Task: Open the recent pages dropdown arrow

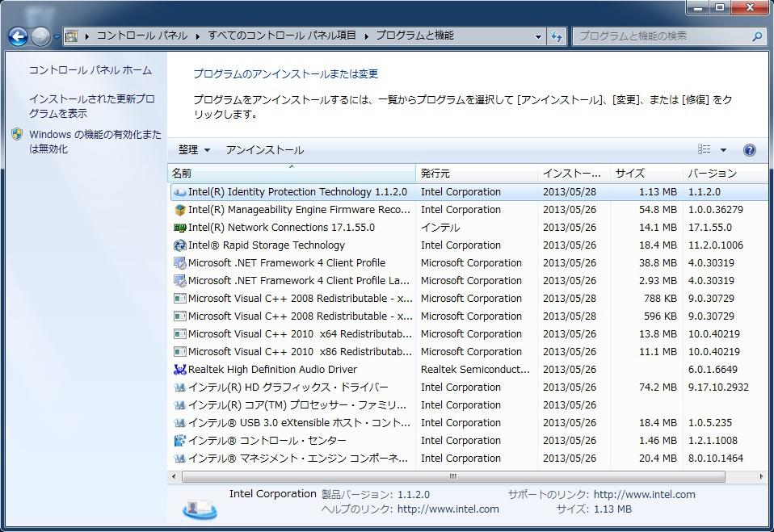Action: point(57,36)
